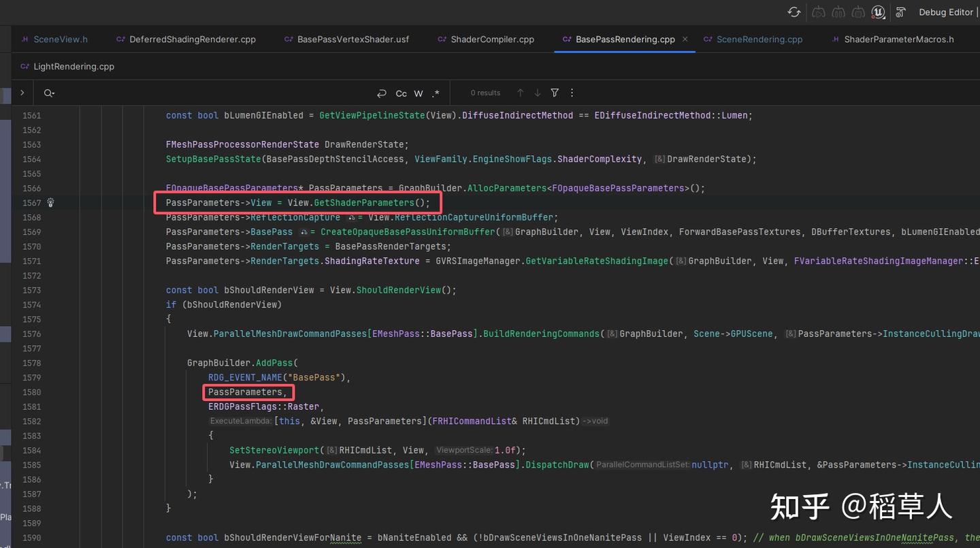Click the search magnifier in the find bar
980x548 pixels.
46,93
